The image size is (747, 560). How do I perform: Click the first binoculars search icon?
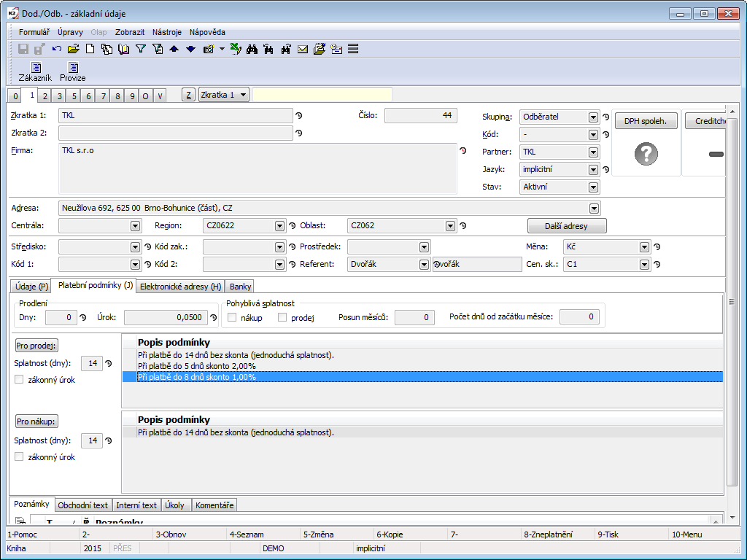pyautogui.click(x=252, y=49)
